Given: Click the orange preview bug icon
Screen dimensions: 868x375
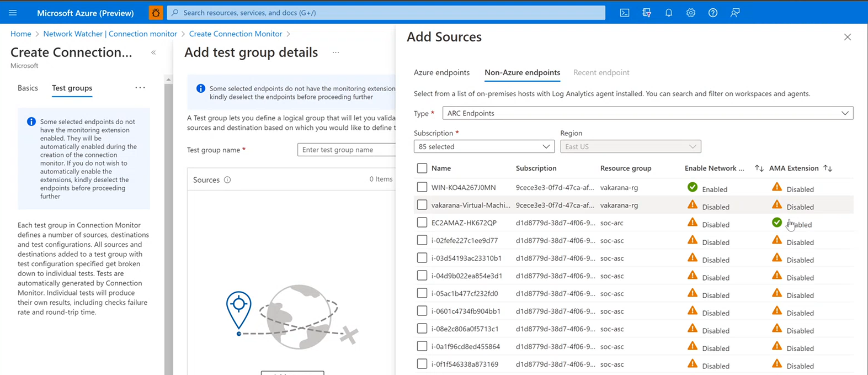Looking at the screenshot, I should [156, 13].
